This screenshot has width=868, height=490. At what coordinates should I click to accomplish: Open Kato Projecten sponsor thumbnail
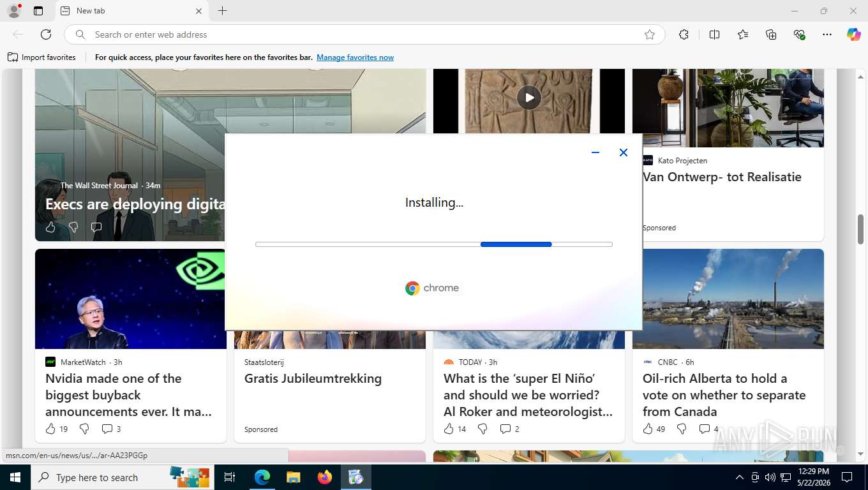point(728,108)
